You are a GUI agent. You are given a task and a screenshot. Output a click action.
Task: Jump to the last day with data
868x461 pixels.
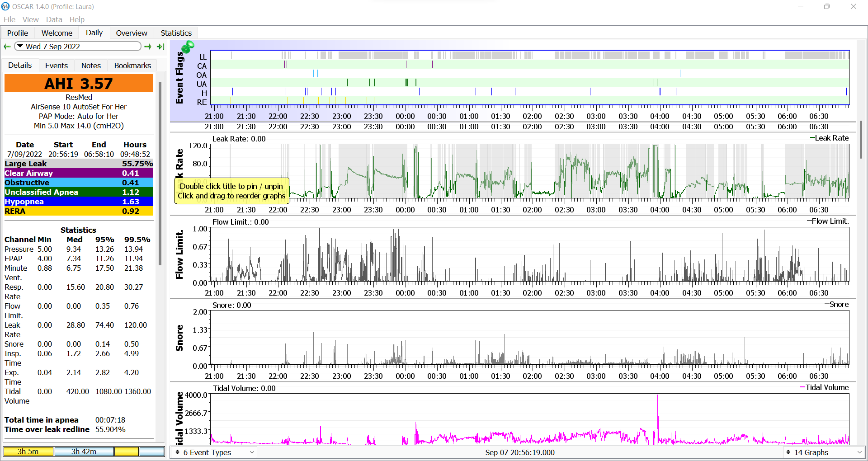[160, 47]
